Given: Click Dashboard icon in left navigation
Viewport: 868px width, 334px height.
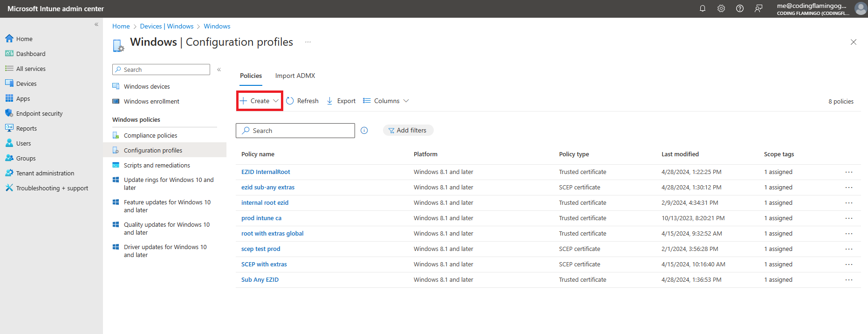Looking at the screenshot, I should pos(9,54).
